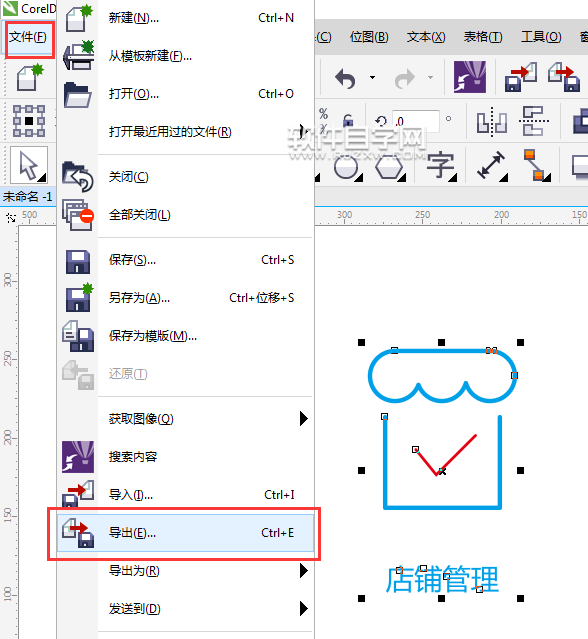Click the new document icon in menu
Image resolution: width=588 pixels, height=639 pixels.
[x=79, y=18]
